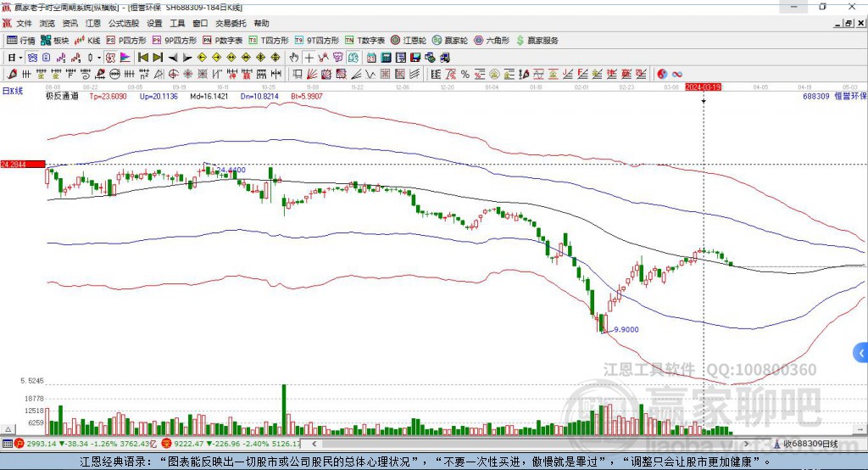Open the 江恩轮 tool
The height and width of the screenshot is (470, 868).
pos(409,41)
